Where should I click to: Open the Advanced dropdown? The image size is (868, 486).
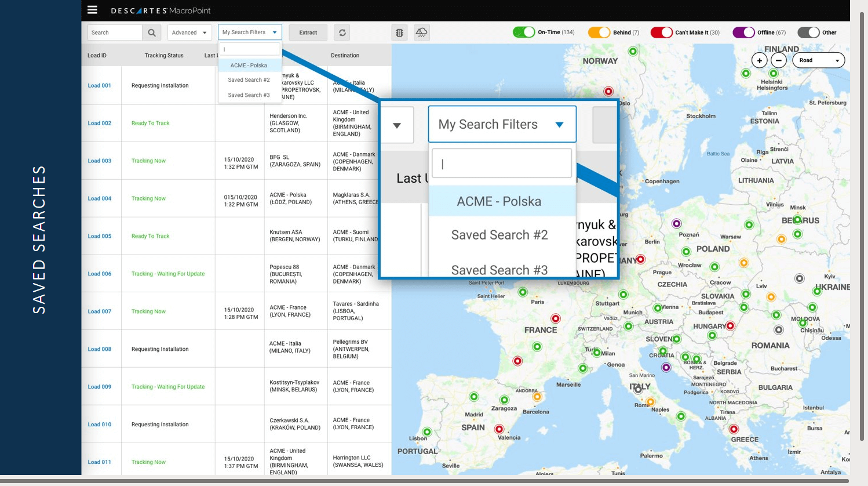click(189, 32)
